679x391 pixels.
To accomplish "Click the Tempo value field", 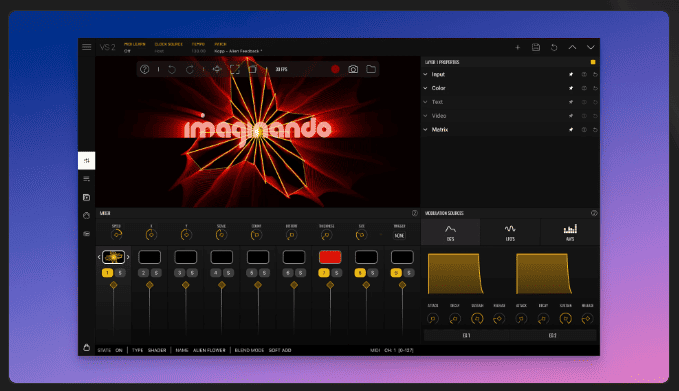I will [x=199, y=51].
